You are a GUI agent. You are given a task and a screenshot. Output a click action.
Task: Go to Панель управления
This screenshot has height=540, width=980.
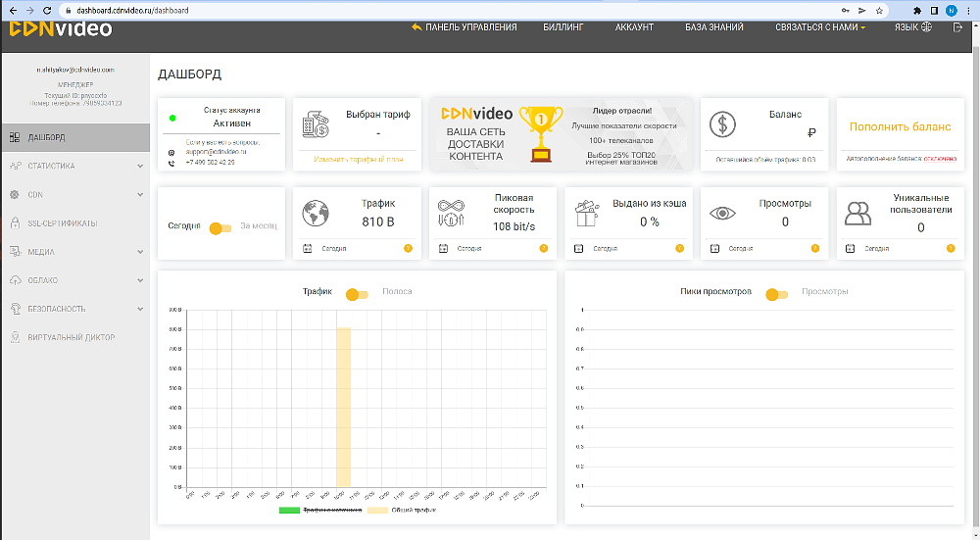pos(465,27)
